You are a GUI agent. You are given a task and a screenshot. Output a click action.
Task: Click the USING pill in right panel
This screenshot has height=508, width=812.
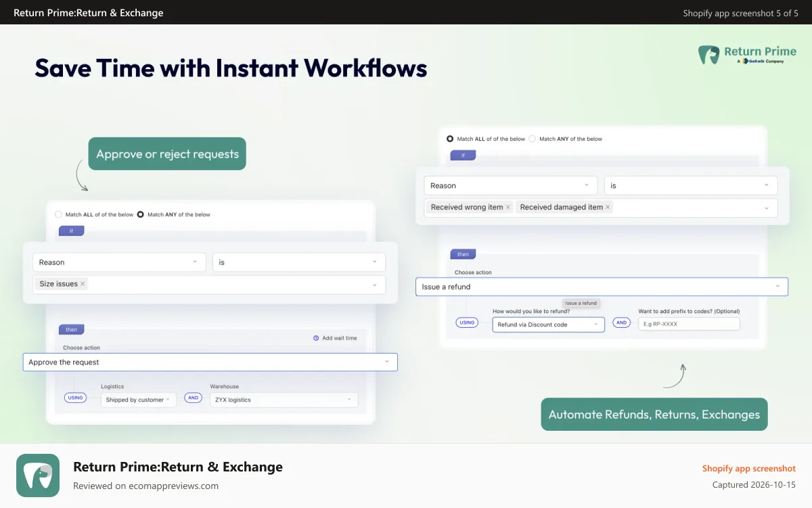[467, 322]
